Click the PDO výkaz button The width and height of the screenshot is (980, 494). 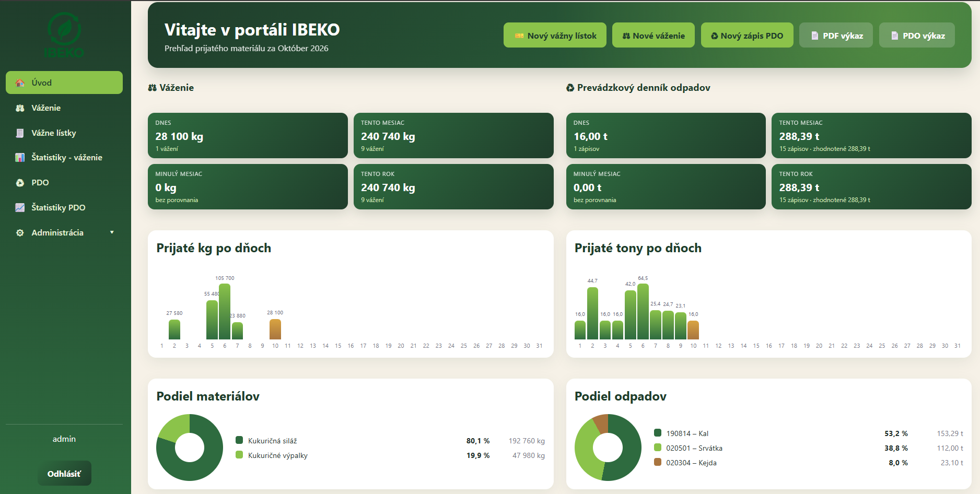[x=917, y=35]
